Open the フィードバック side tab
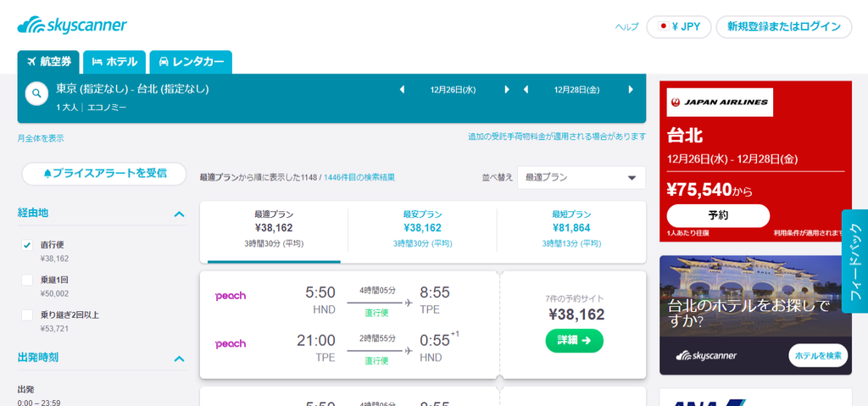 point(855,261)
